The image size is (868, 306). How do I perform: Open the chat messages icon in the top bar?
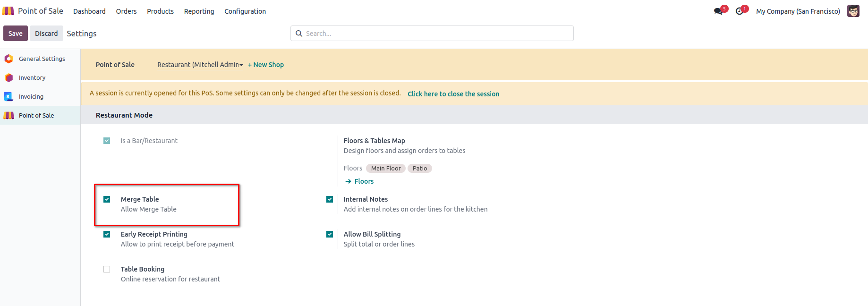point(718,11)
